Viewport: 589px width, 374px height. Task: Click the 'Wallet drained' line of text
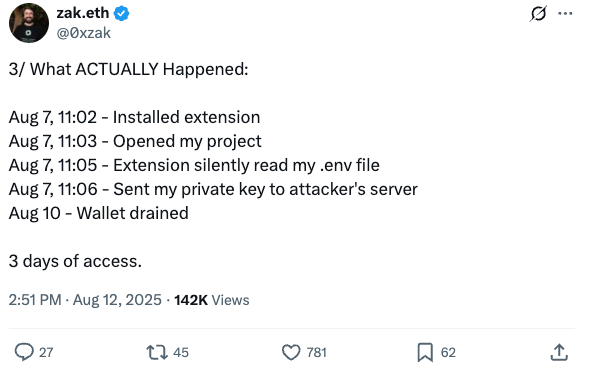[133, 213]
